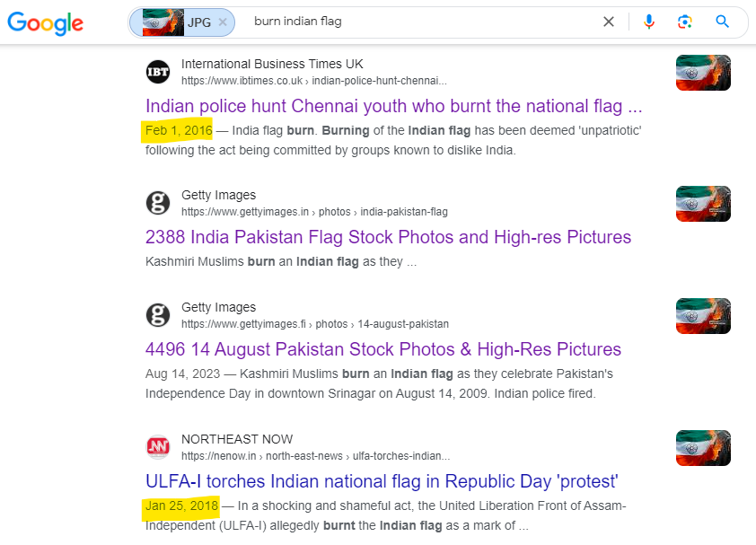
Task: Click the NORTHEAST NOW source name
Action: pos(237,439)
